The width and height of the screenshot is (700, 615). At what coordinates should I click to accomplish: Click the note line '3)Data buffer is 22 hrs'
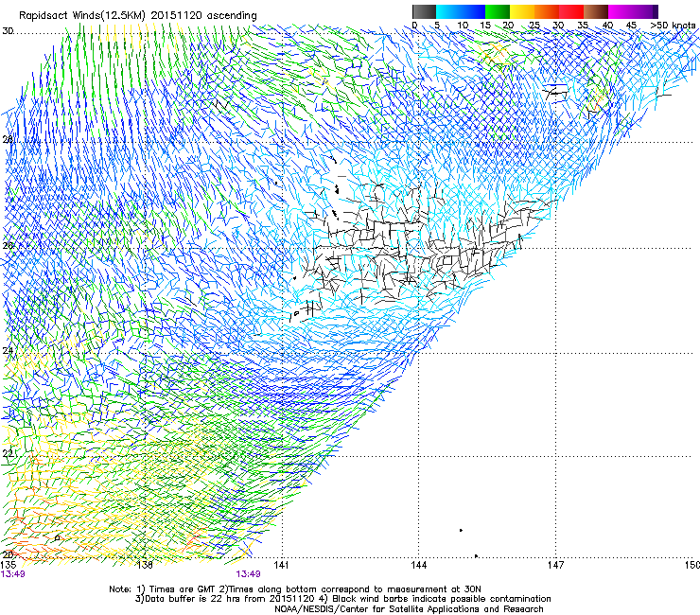coord(342,599)
